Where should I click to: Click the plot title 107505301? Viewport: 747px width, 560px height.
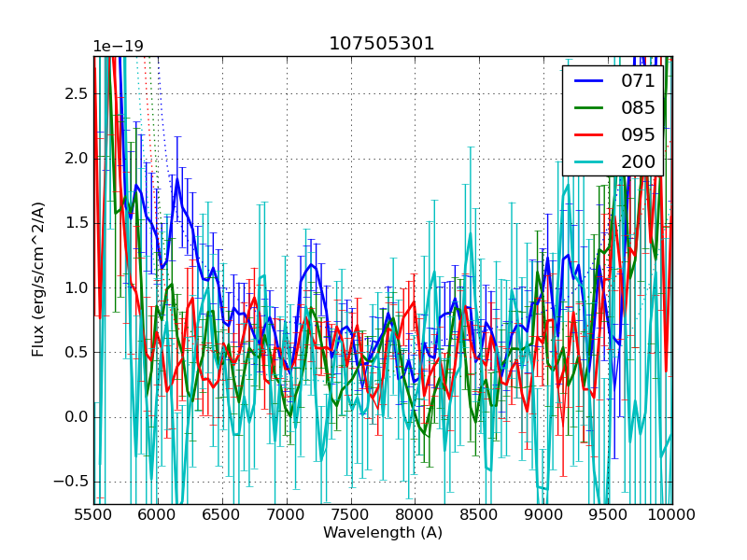(x=382, y=44)
